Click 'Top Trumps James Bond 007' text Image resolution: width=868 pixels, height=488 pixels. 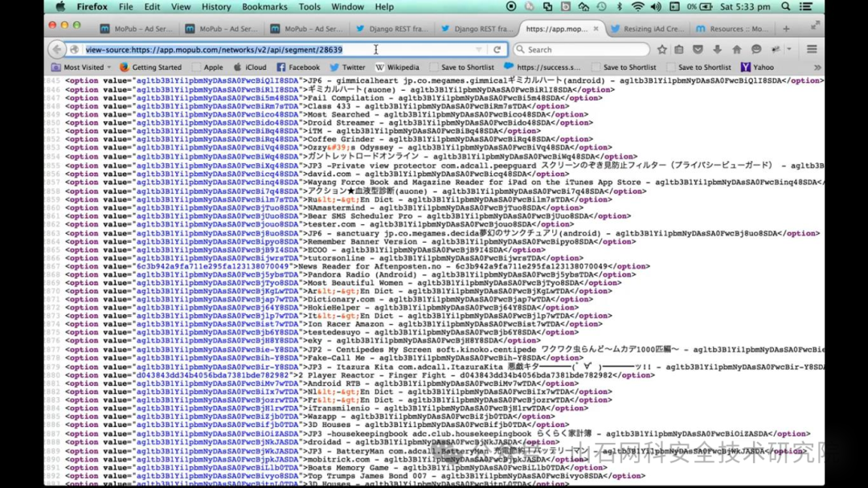pos(367,476)
